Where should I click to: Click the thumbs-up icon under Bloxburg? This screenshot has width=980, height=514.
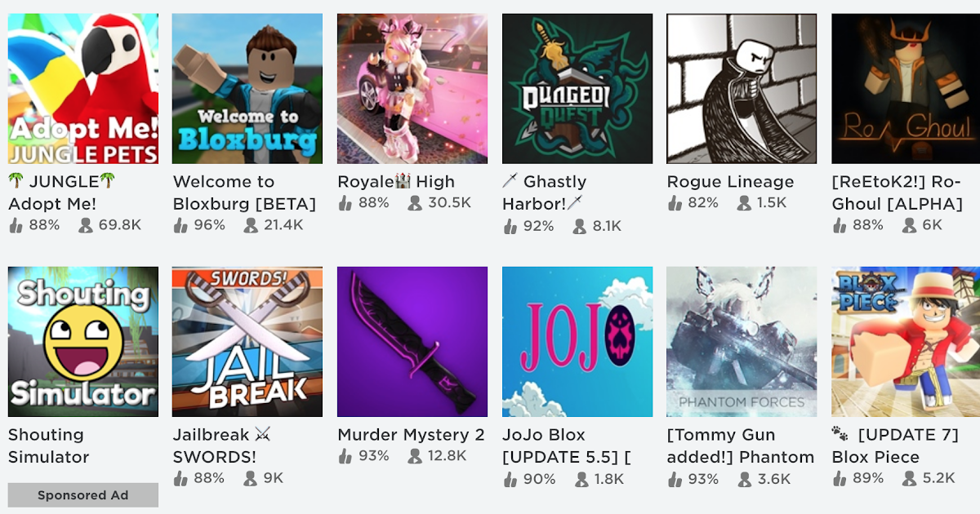tap(180, 225)
